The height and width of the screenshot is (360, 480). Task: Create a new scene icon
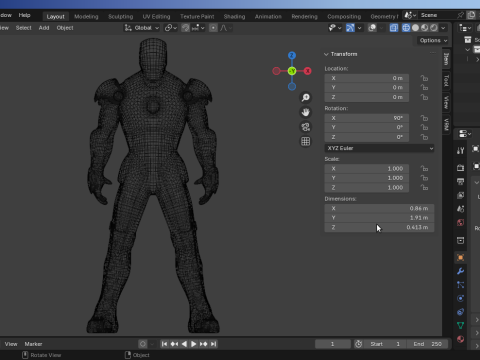[x=471, y=15]
